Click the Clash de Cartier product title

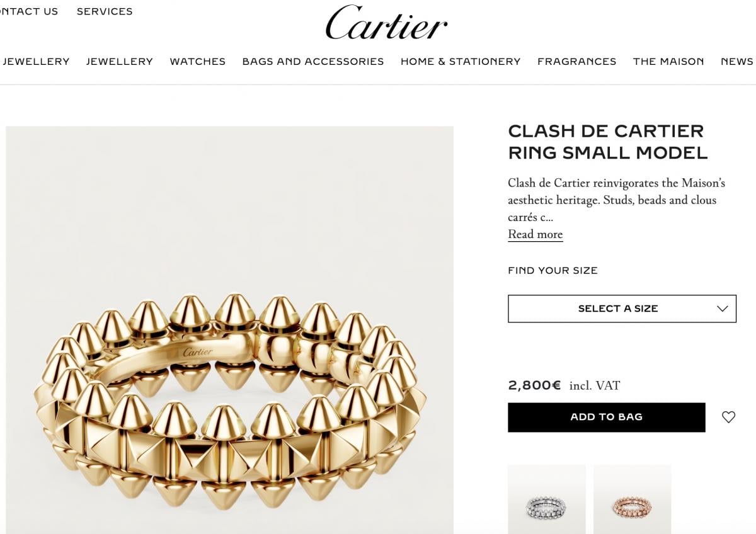click(x=607, y=142)
